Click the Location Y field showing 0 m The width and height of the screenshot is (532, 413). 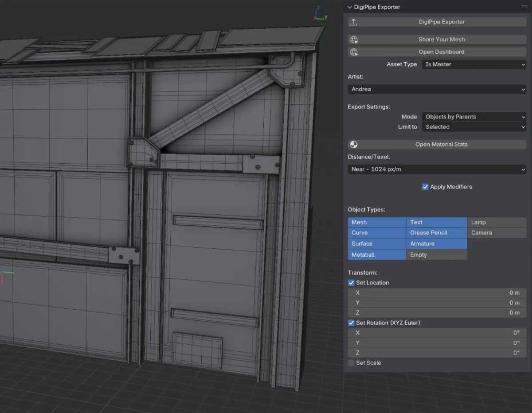(437, 303)
